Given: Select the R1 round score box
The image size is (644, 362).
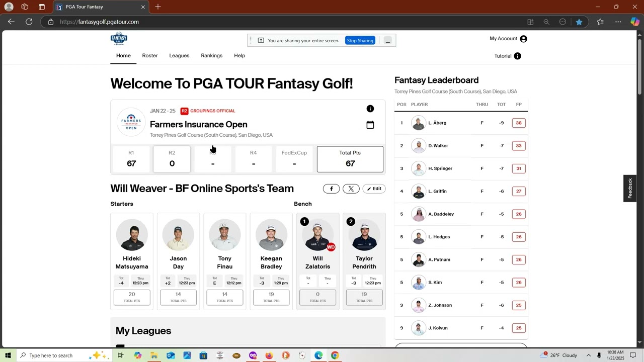Looking at the screenshot, I should click(x=131, y=159).
